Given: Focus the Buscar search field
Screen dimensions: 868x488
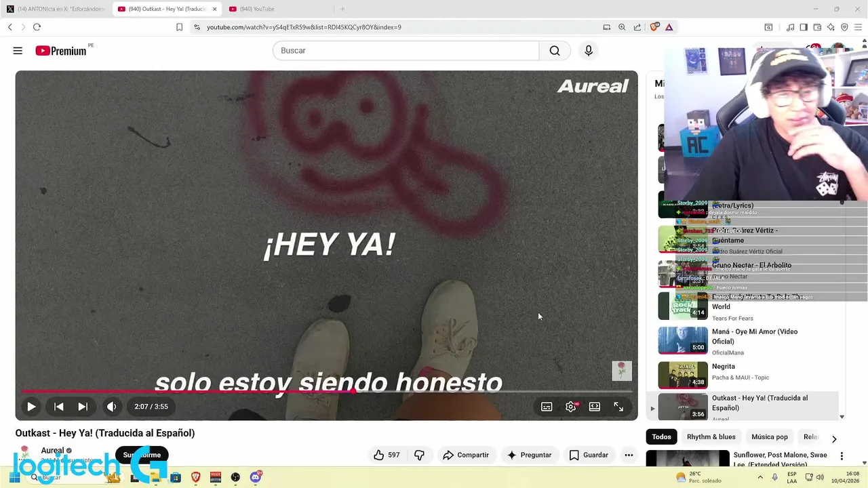Looking at the screenshot, I should [x=406, y=51].
